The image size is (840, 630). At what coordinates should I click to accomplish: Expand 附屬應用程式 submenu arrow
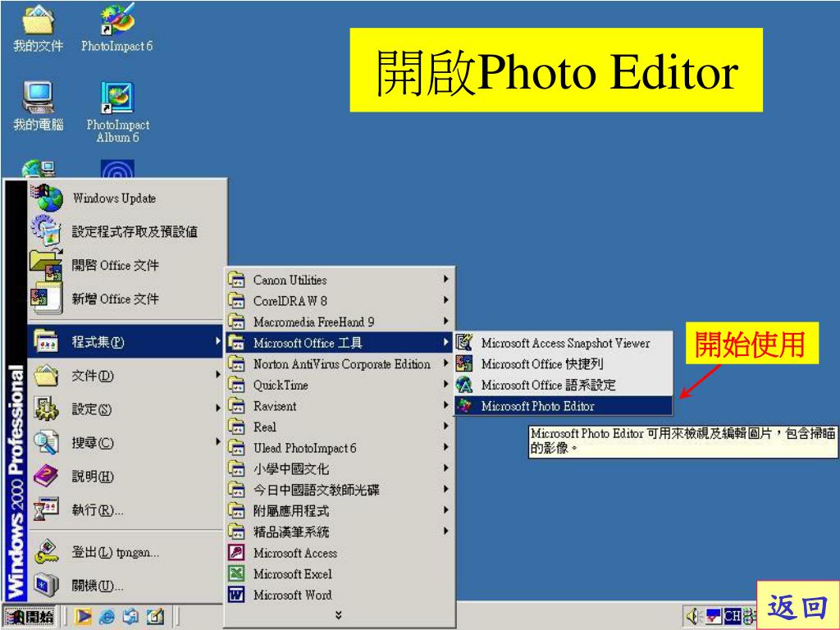[445, 510]
